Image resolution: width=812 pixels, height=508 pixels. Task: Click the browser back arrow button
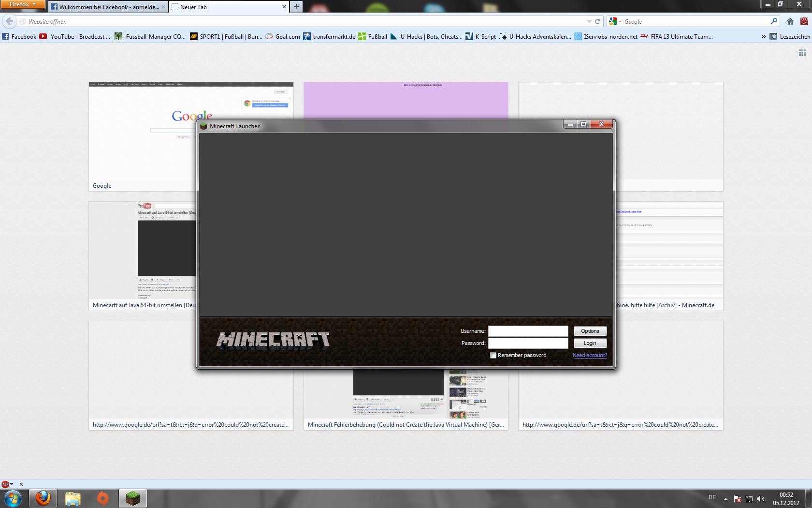(x=10, y=21)
